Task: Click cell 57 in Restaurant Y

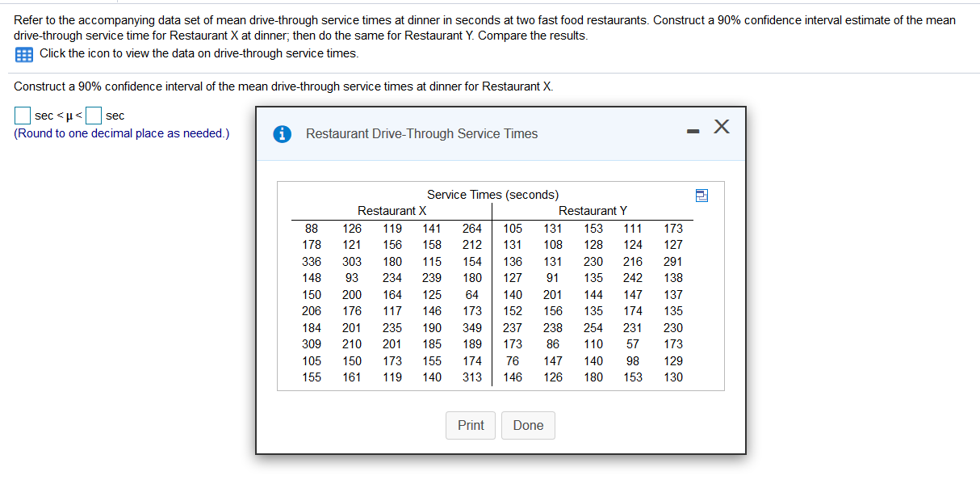Action: click(x=633, y=344)
